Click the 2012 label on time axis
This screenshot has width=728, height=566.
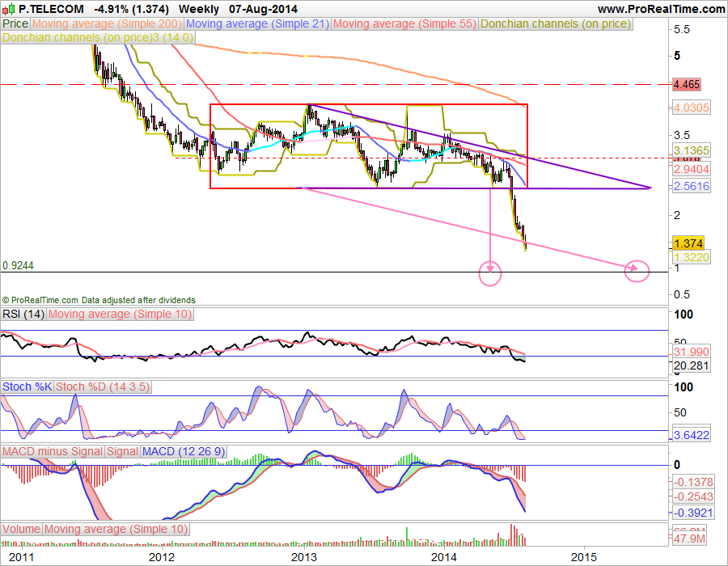point(162,557)
